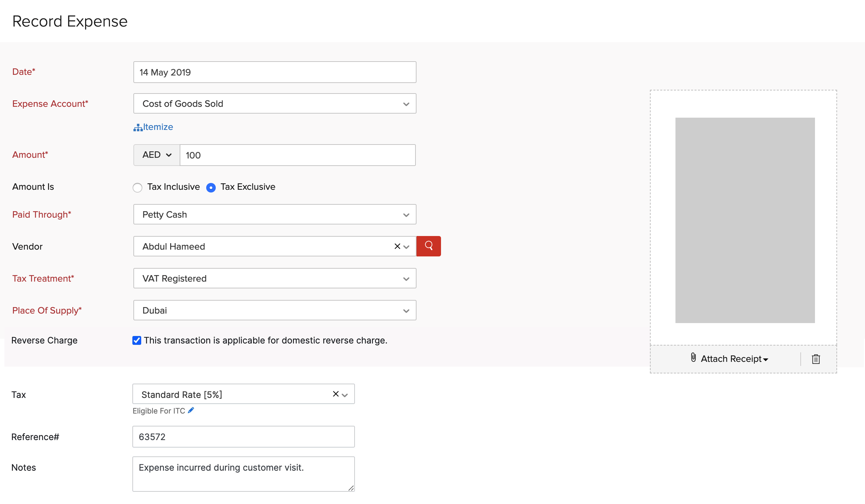Screen dimensions: 865x504
Task: Clear the Standard Rate tax selection
Action: tap(336, 394)
